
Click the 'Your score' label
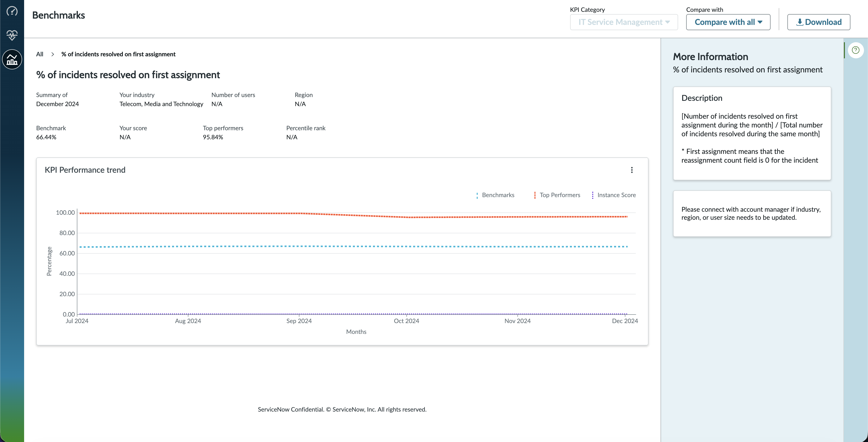(x=133, y=128)
